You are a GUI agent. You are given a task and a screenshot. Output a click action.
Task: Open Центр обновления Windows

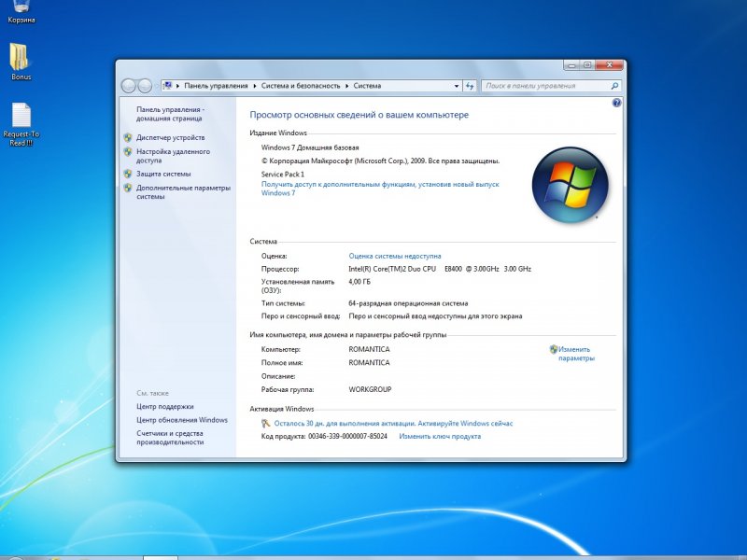182,420
